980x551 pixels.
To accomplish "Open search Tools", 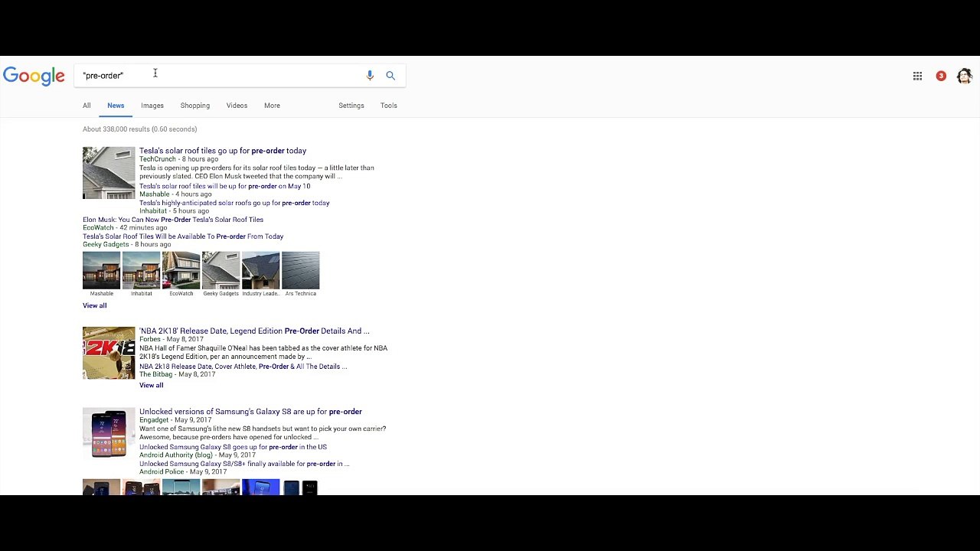I will 389,106.
